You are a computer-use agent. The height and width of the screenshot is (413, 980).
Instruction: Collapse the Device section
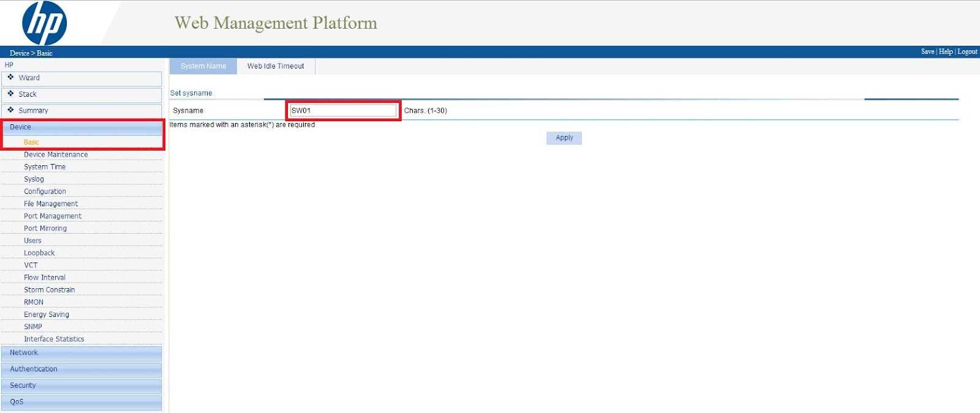pos(20,127)
